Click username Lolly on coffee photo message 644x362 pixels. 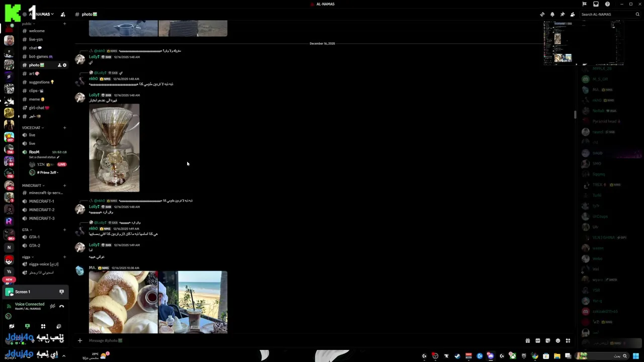click(x=94, y=95)
